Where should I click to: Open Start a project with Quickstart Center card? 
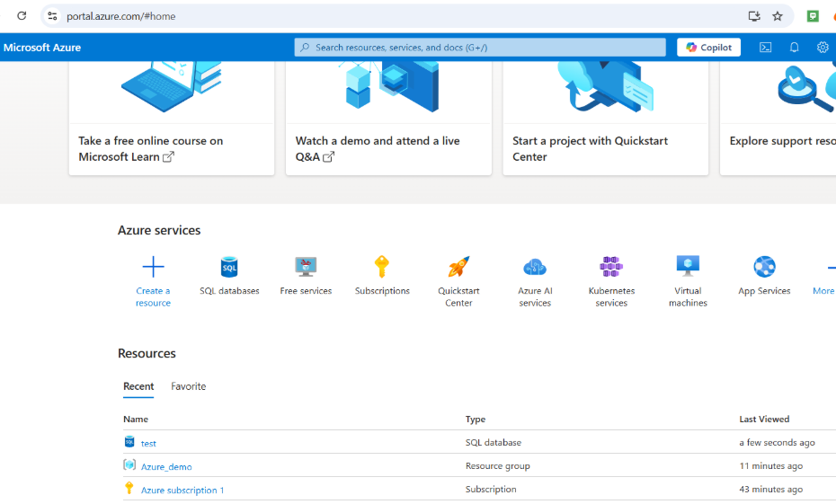coord(606,119)
